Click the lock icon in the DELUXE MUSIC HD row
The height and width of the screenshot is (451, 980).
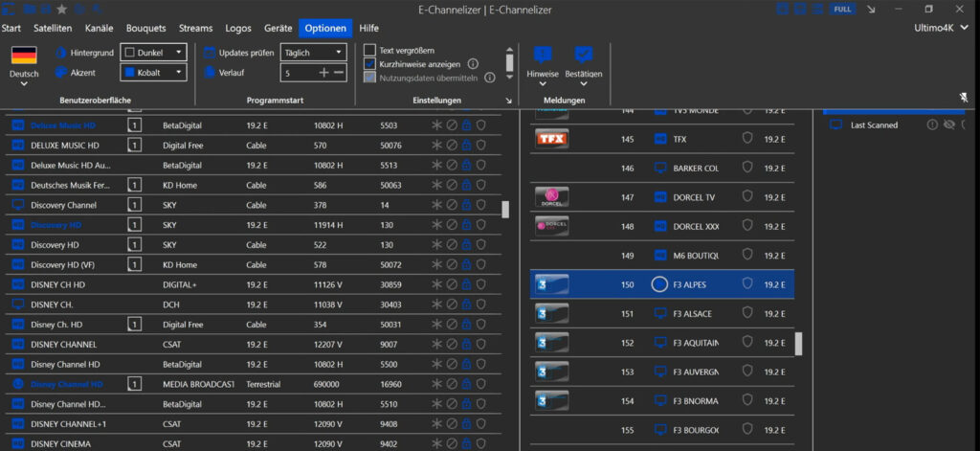(466, 146)
